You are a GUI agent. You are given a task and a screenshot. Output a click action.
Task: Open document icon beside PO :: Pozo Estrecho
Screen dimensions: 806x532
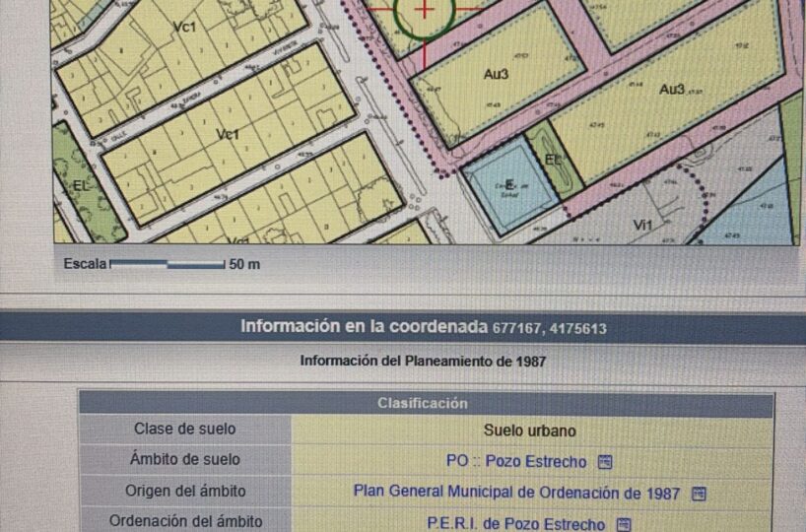click(606, 462)
